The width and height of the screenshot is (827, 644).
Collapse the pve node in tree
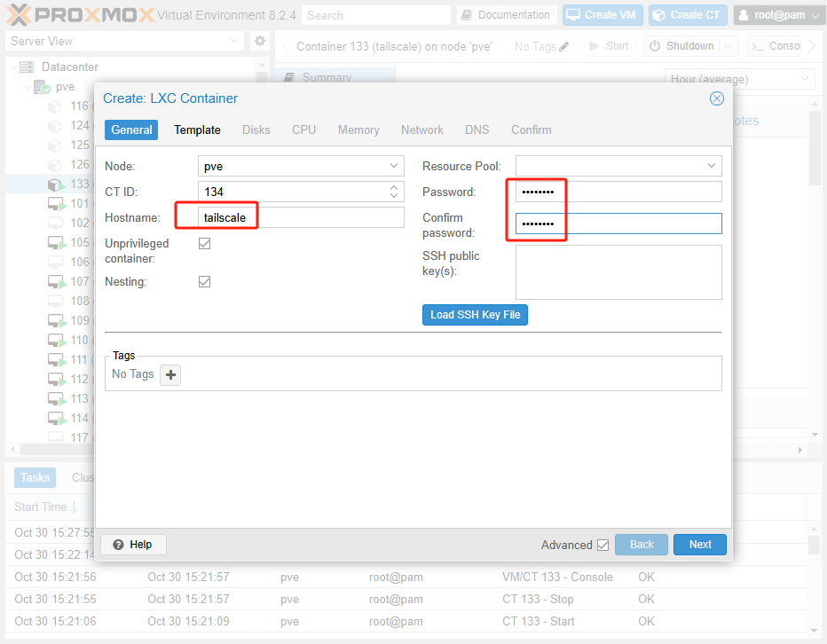[28, 87]
